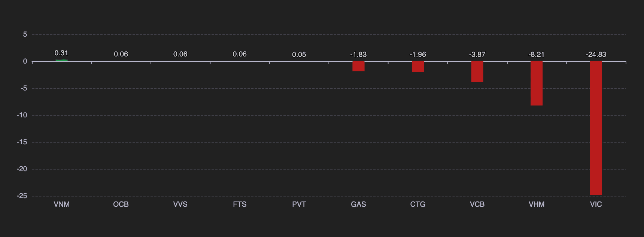Click the red GAS bar
The width and height of the screenshot is (644, 237).
[x=358, y=66]
